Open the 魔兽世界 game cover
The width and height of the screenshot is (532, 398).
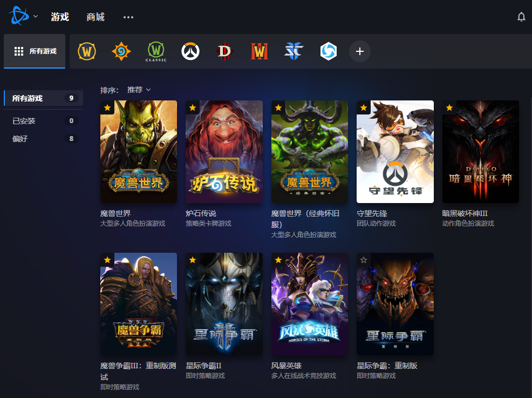coord(139,152)
